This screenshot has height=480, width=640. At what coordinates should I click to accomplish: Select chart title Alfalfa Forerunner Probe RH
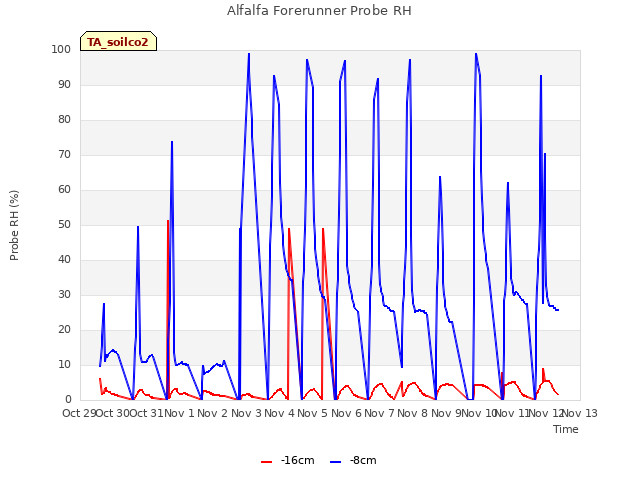[x=319, y=11]
